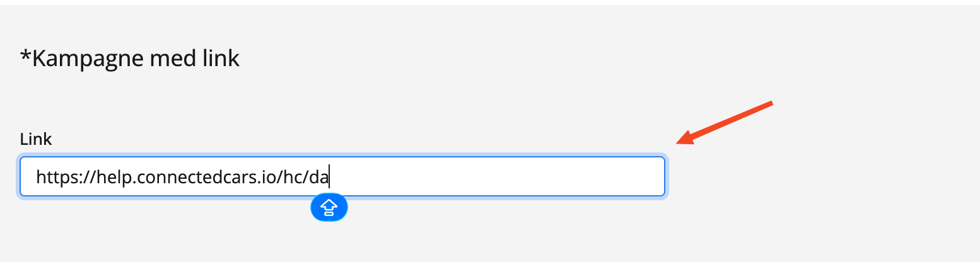Click the upward arrow glyph in the blue badge
This screenshot has width=980, height=262.
click(x=329, y=205)
